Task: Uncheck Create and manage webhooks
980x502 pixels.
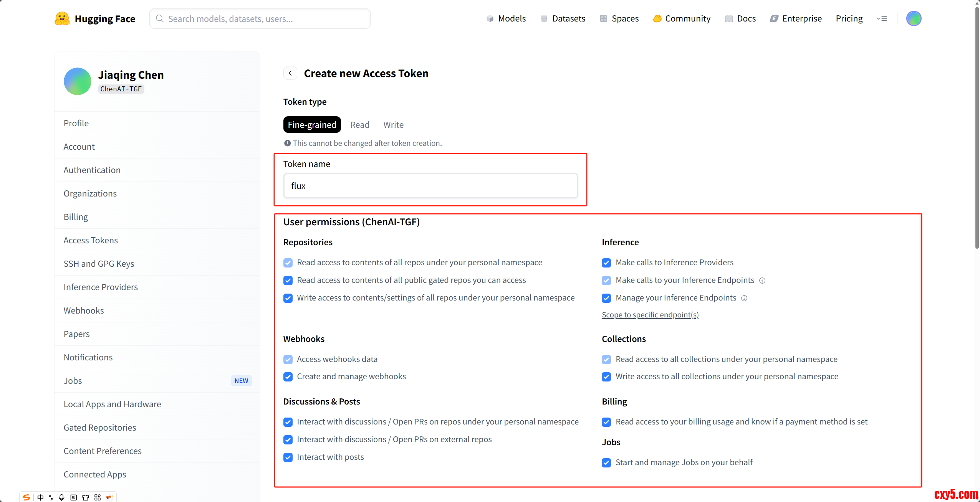Action: point(288,377)
